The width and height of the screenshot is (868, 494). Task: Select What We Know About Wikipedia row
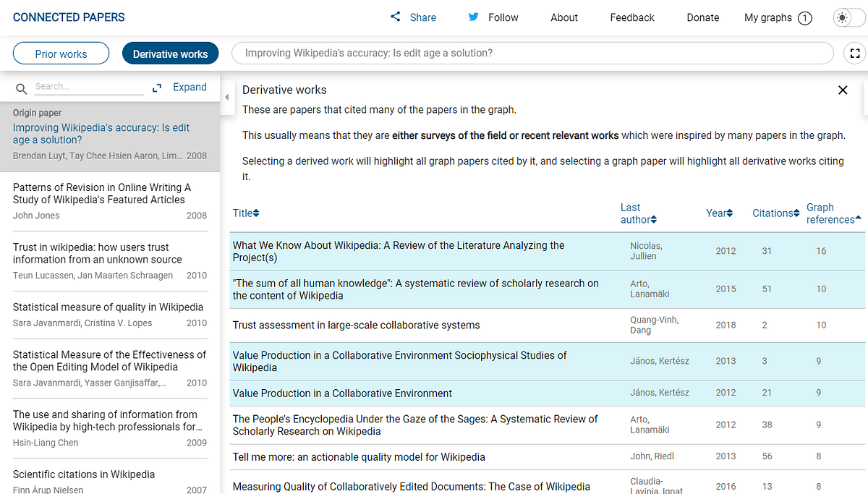pyautogui.click(x=548, y=251)
